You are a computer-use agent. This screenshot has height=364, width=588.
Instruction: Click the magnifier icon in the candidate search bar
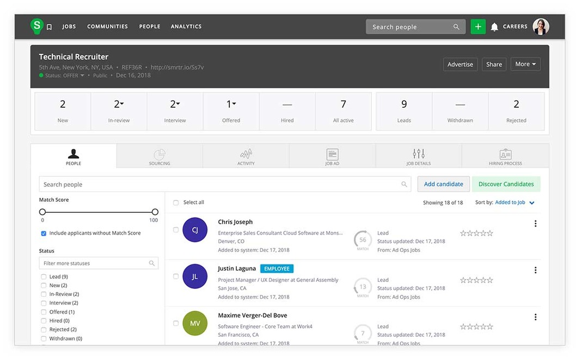coord(405,184)
